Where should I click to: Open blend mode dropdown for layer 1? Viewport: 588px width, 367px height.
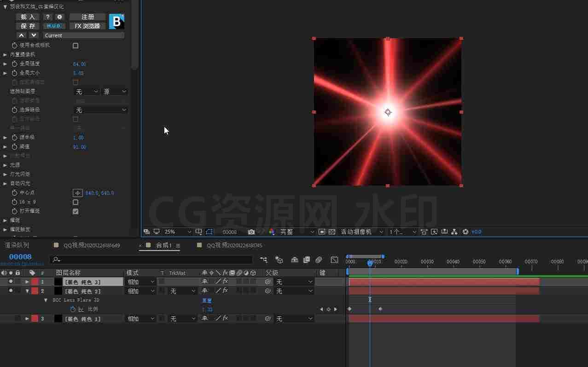click(141, 281)
